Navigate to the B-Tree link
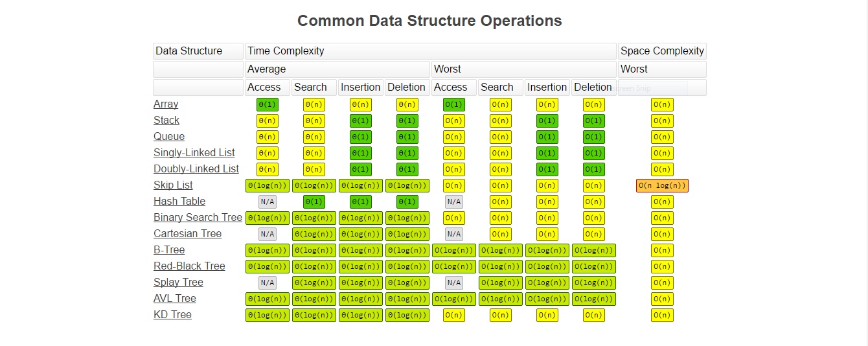868x346 pixels. (169, 250)
